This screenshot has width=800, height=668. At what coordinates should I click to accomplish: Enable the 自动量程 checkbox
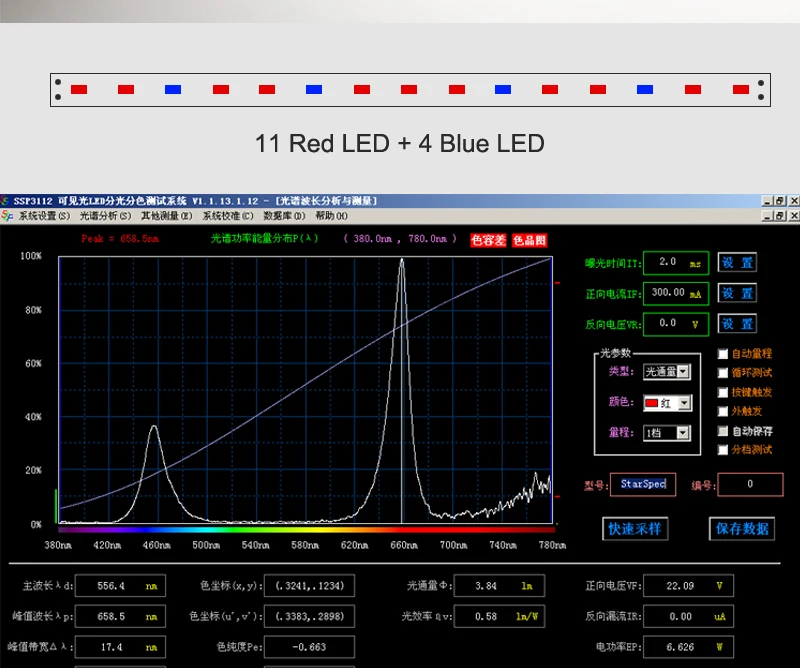(723, 354)
